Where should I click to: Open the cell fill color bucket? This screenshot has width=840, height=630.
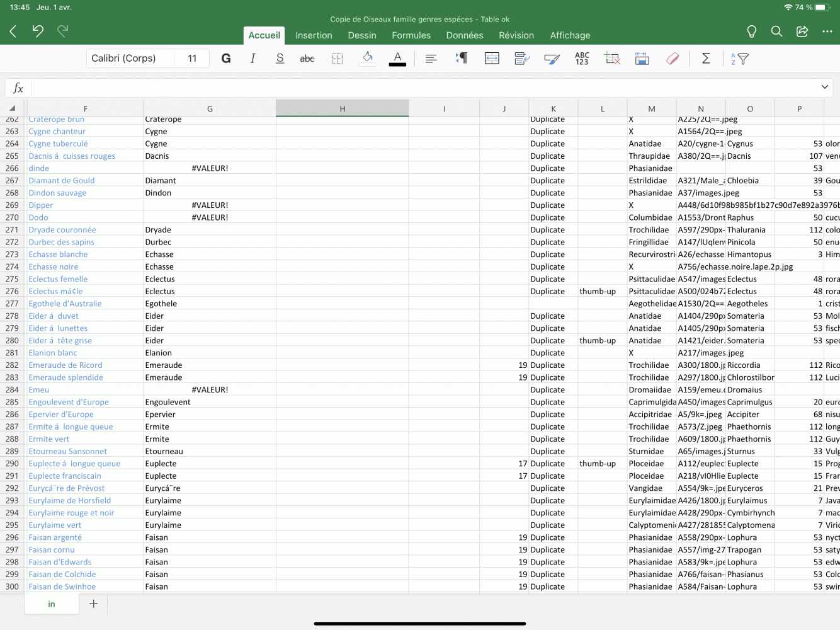pos(367,59)
